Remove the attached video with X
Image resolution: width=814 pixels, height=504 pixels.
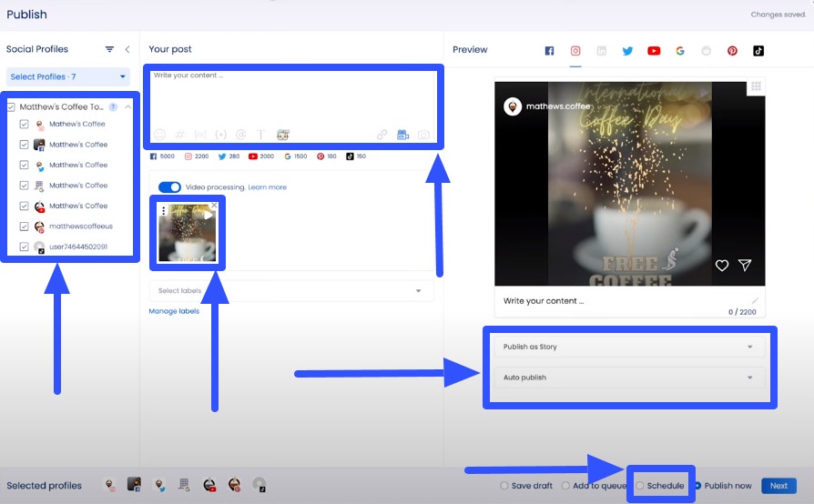coord(214,206)
